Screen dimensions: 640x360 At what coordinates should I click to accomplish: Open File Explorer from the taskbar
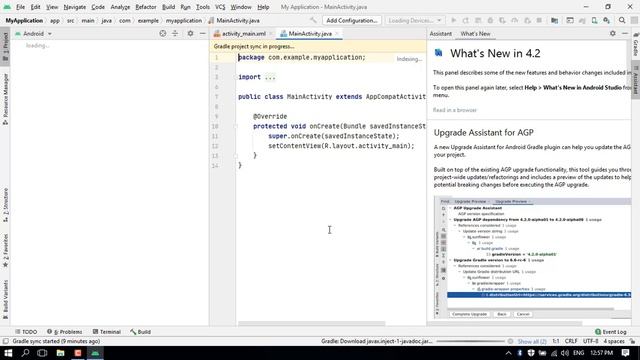(x=60, y=353)
